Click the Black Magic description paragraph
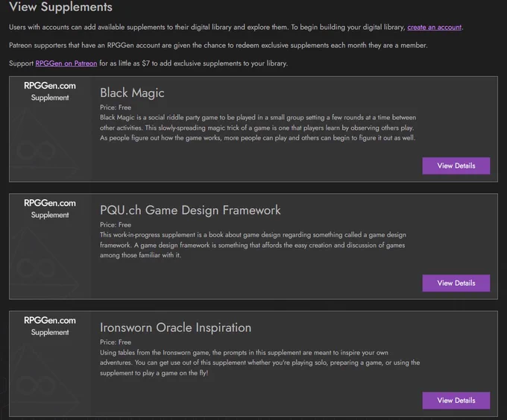Image resolution: width=507 pixels, height=420 pixels. (x=258, y=128)
